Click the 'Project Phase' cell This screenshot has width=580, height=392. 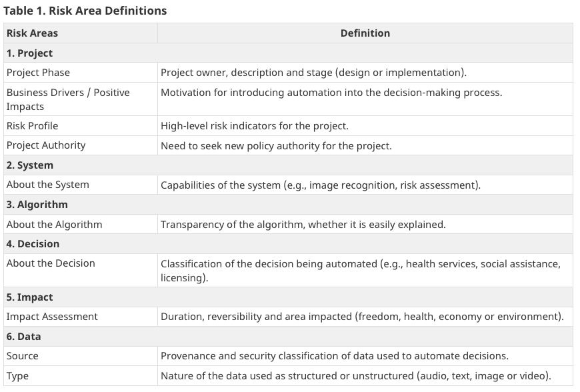38,73
